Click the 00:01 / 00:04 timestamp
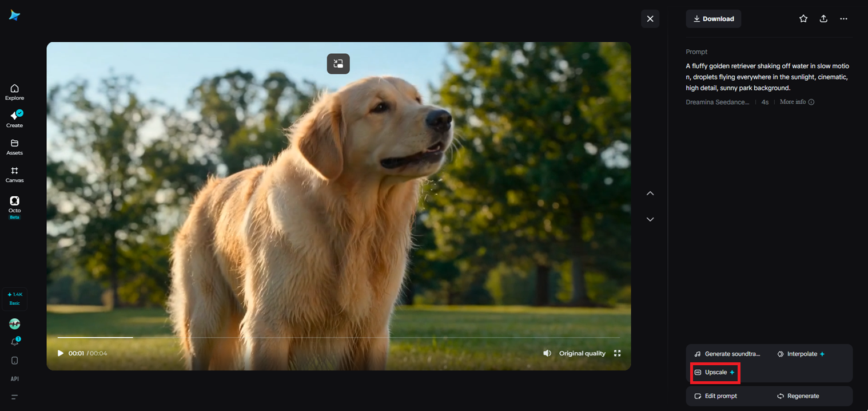Viewport: 868px width, 411px height. click(x=87, y=353)
